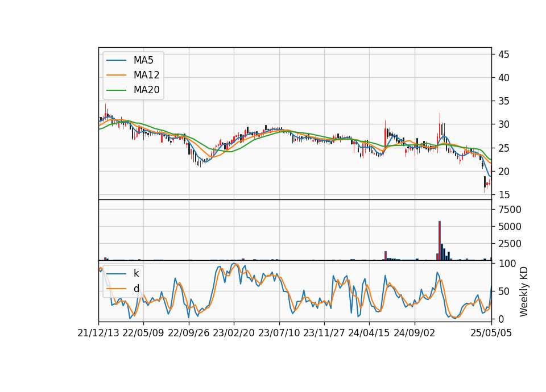Click the KD axis value 50
546x392 pixels.
pyautogui.click(x=503, y=291)
